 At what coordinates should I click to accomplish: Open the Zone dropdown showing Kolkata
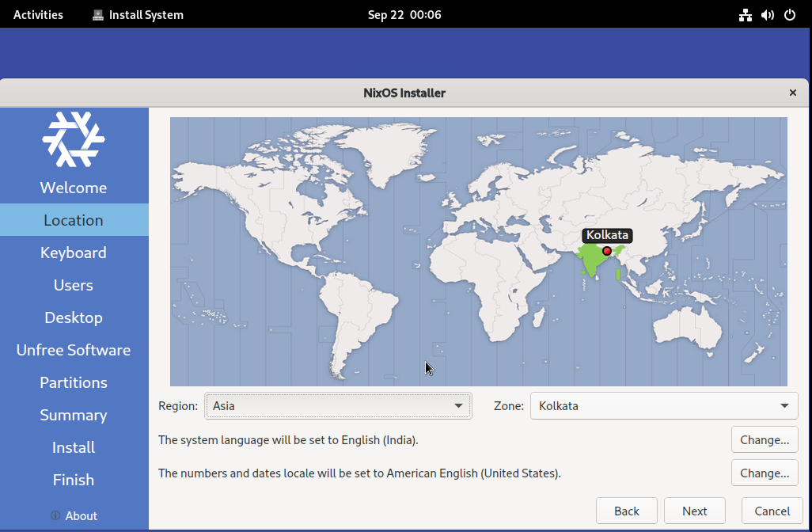pos(663,406)
